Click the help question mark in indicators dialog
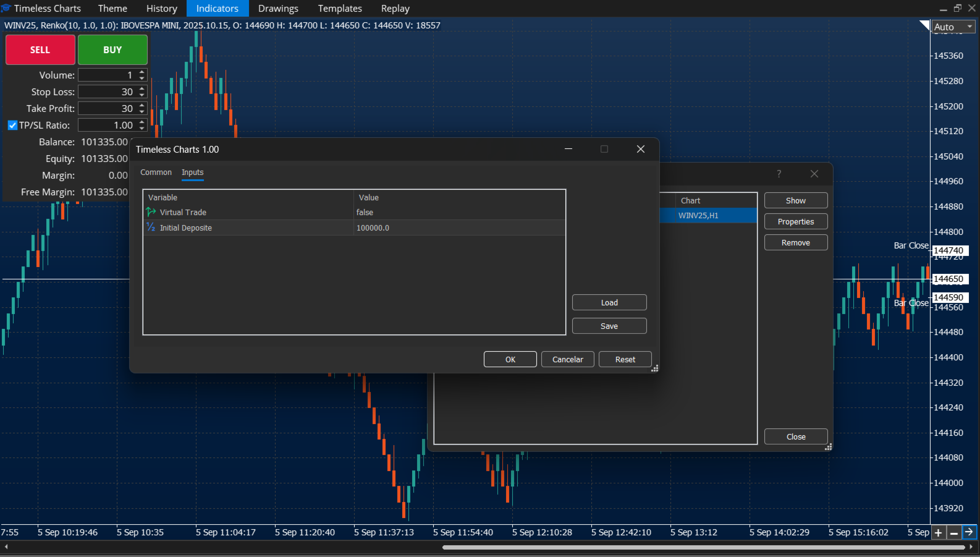This screenshot has height=557, width=980. pos(779,174)
